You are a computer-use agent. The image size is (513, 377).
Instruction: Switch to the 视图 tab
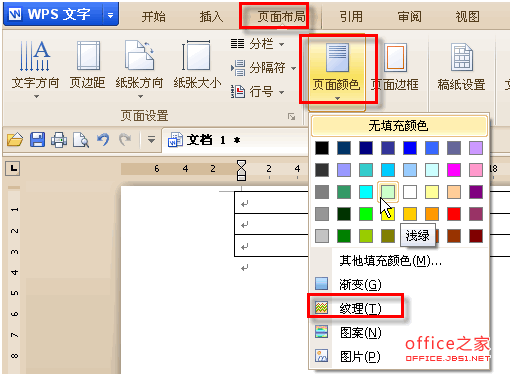(x=467, y=16)
